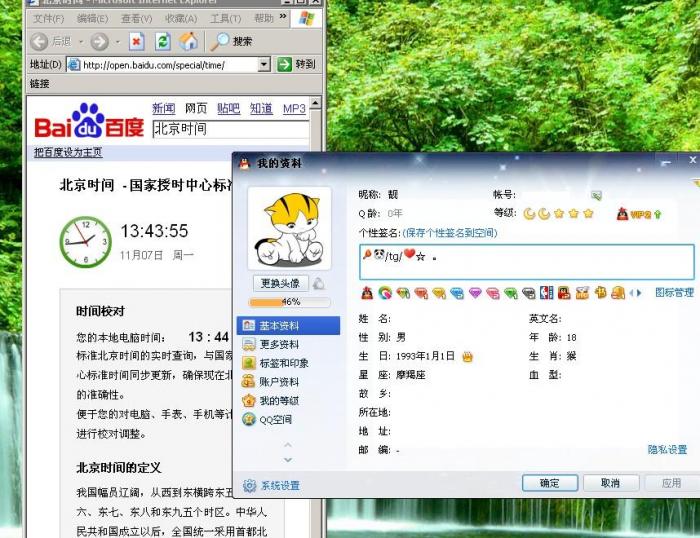Open the 帮助 menu
700x538 pixels.
click(263, 18)
